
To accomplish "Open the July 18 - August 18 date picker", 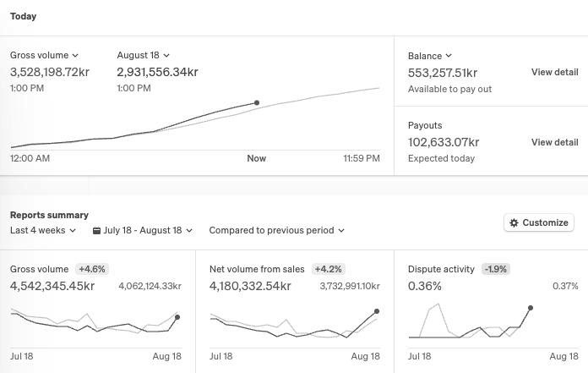I will (143, 230).
